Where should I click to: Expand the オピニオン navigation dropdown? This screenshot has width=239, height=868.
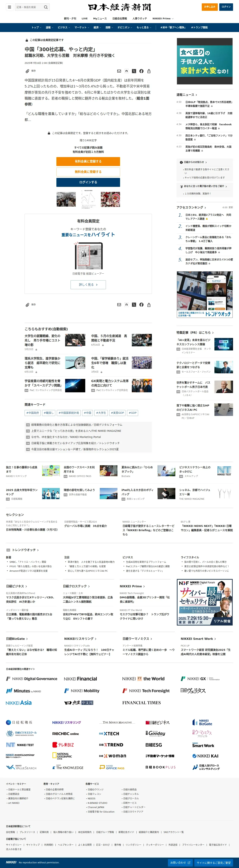(125, 28)
